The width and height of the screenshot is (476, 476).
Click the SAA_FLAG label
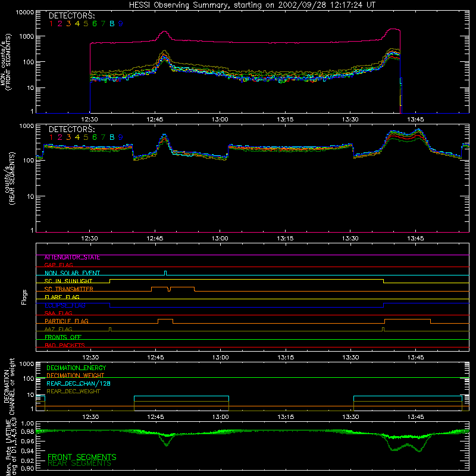click(x=58, y=313)
